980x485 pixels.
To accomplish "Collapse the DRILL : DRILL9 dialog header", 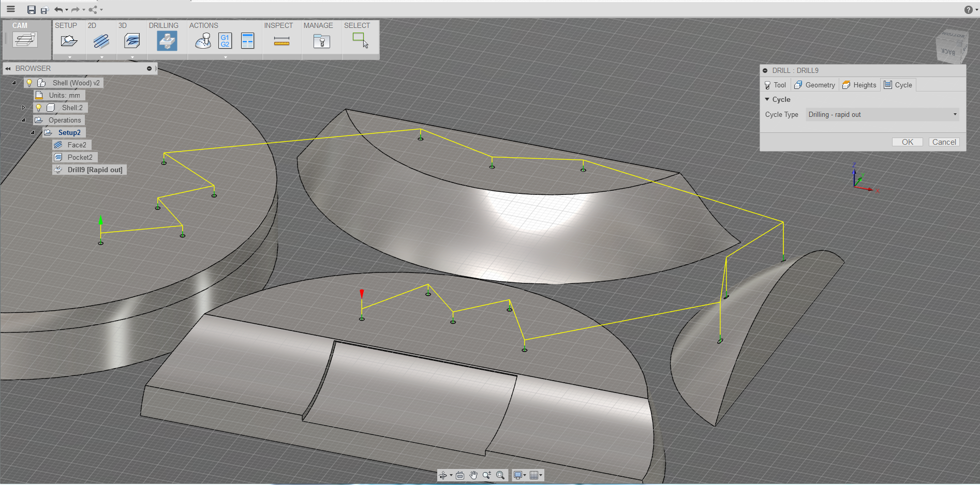I will pyautogui.click(x=765, y=70).
